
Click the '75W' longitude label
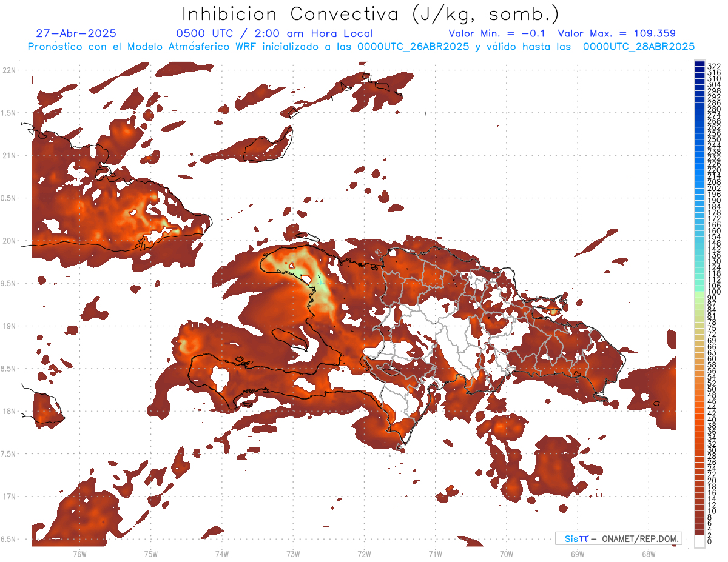(151, 554)
